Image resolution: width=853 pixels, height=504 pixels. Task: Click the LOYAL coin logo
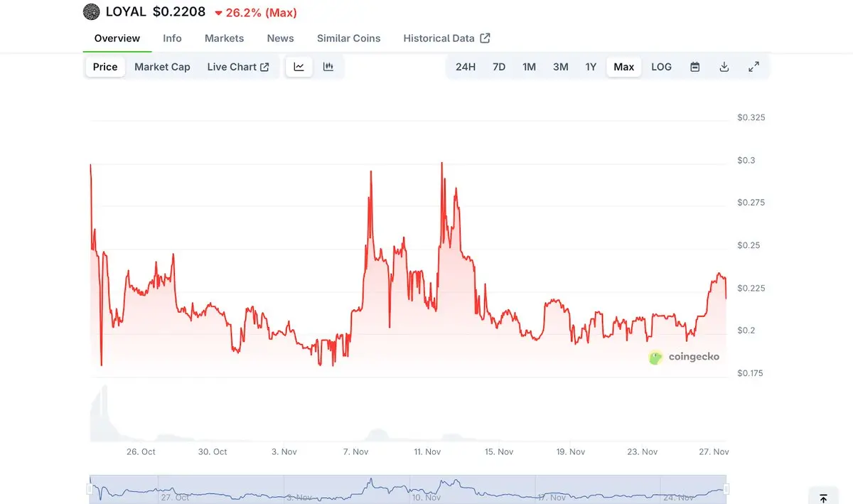[92, 12]
